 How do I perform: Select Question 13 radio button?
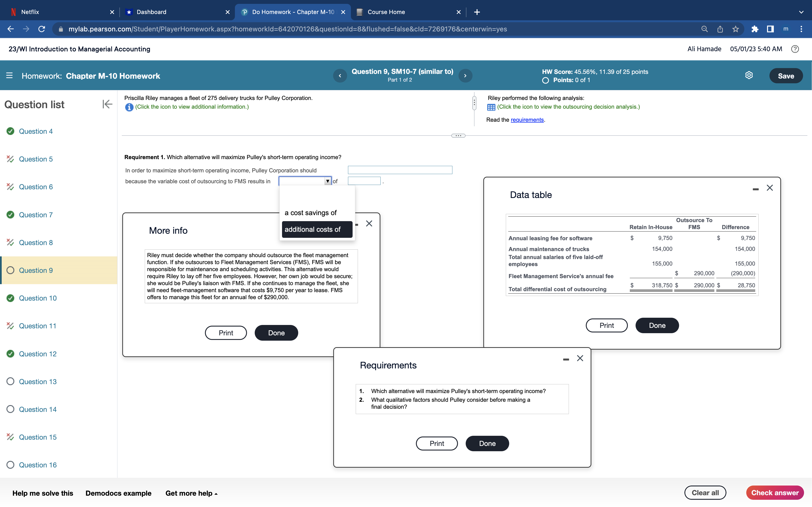pyautogui.click(x=10, y=381)
